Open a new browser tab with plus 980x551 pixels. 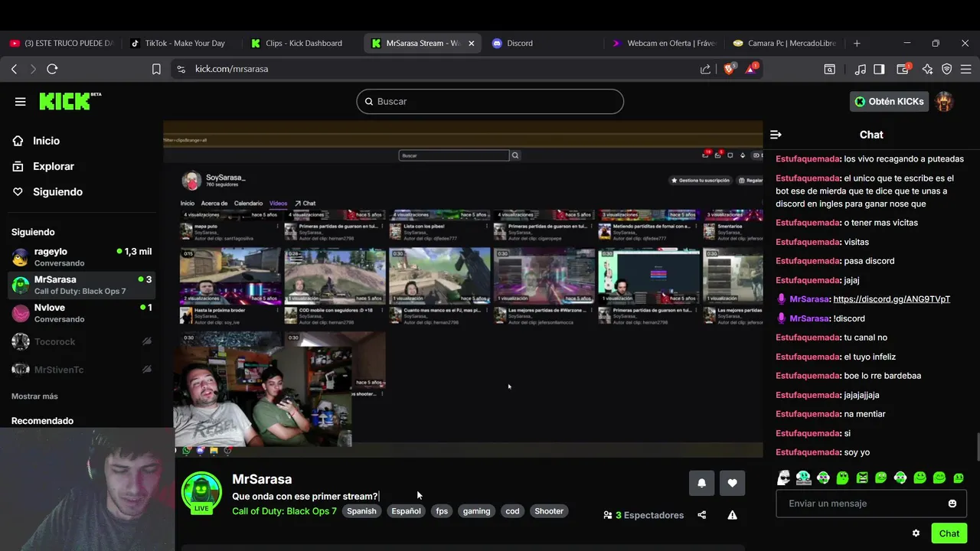(857, 44)
